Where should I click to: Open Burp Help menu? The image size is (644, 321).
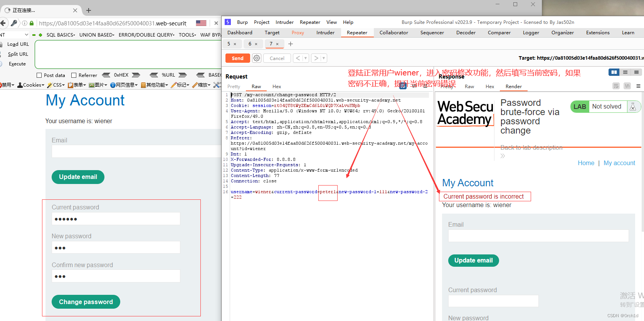pos(348,22)
